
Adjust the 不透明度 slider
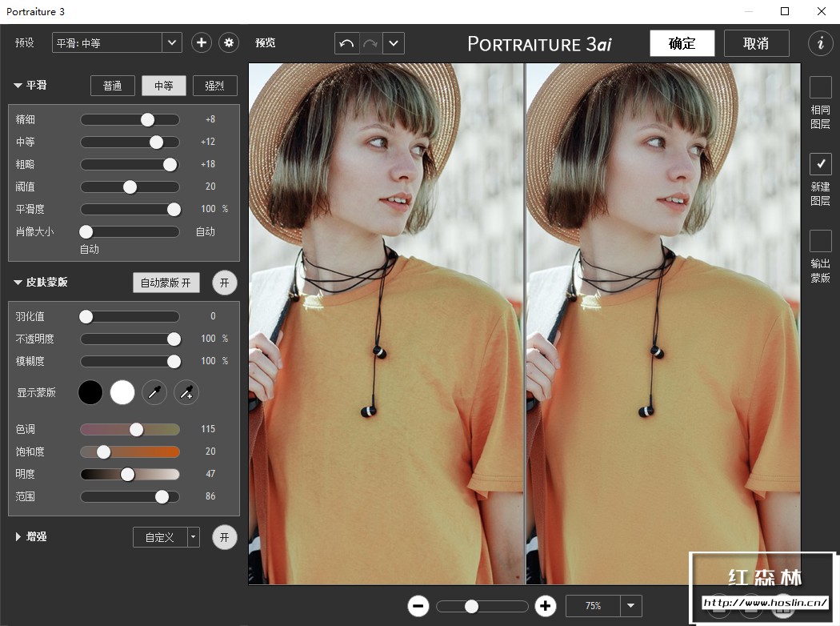pyautogui.click(x=130, y=339)
